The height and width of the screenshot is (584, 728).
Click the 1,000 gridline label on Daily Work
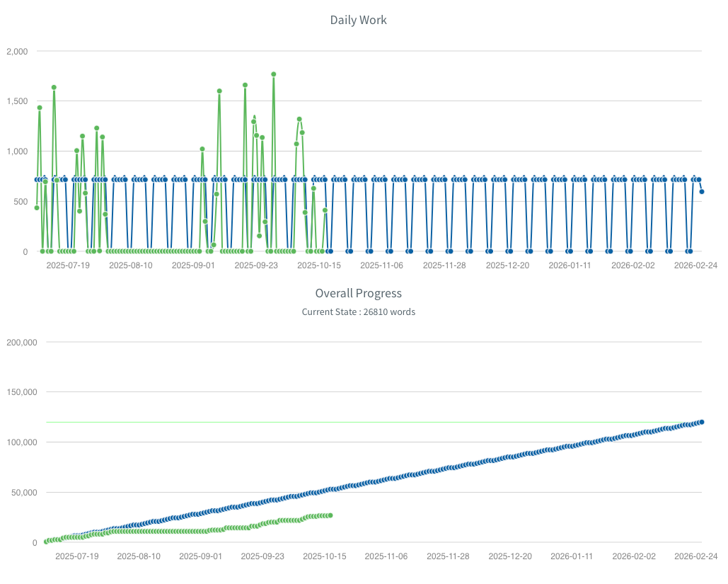tap(18, 151)
